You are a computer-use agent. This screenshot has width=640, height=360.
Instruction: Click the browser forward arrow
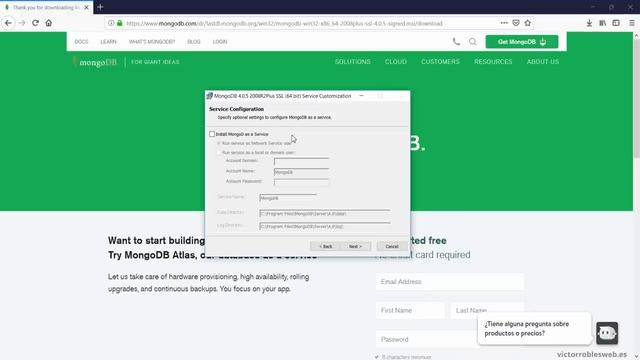tap(22, 23)
